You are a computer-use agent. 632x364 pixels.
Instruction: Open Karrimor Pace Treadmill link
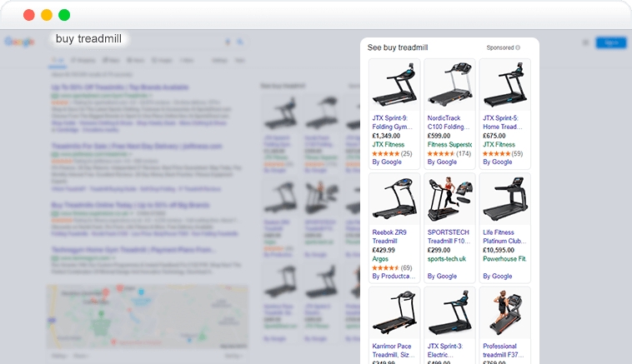click(393, 351)
